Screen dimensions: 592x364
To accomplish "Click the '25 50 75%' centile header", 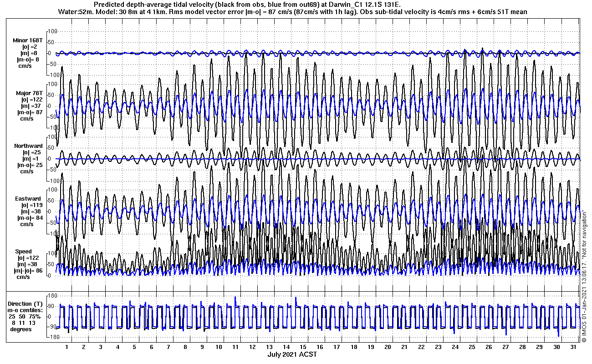I will tap(25, 316).
